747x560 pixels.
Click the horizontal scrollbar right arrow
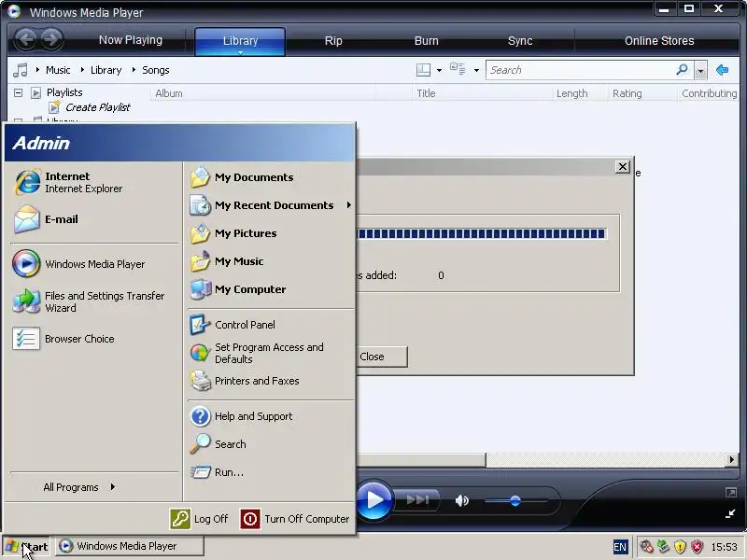click(731, 459)
